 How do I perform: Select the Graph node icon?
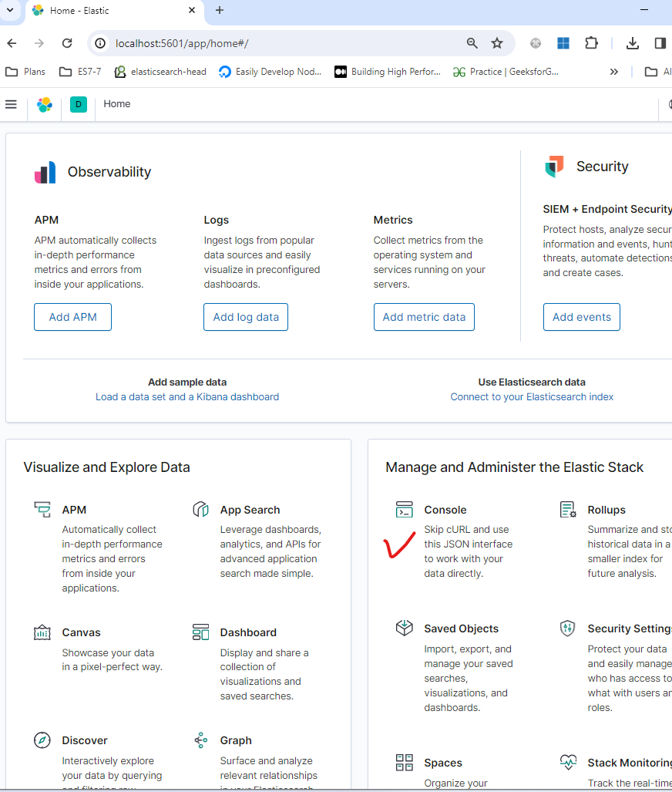coord(200,740)
